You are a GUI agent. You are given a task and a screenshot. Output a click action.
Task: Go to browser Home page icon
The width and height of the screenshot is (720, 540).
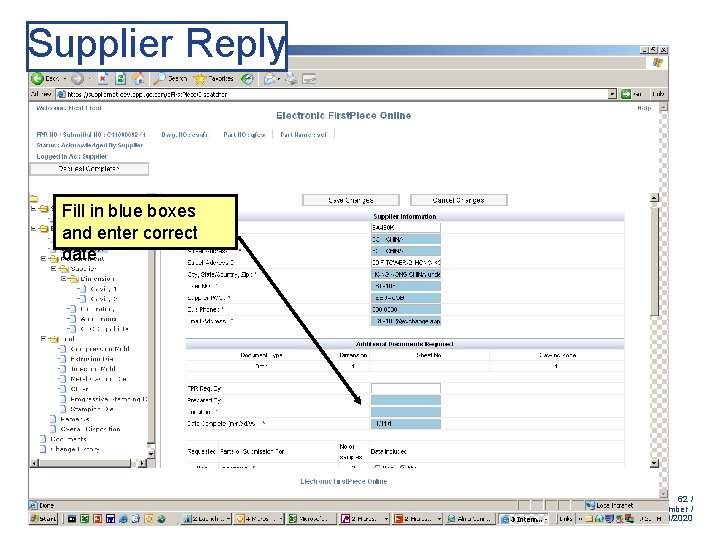click(x=138, y=79)
